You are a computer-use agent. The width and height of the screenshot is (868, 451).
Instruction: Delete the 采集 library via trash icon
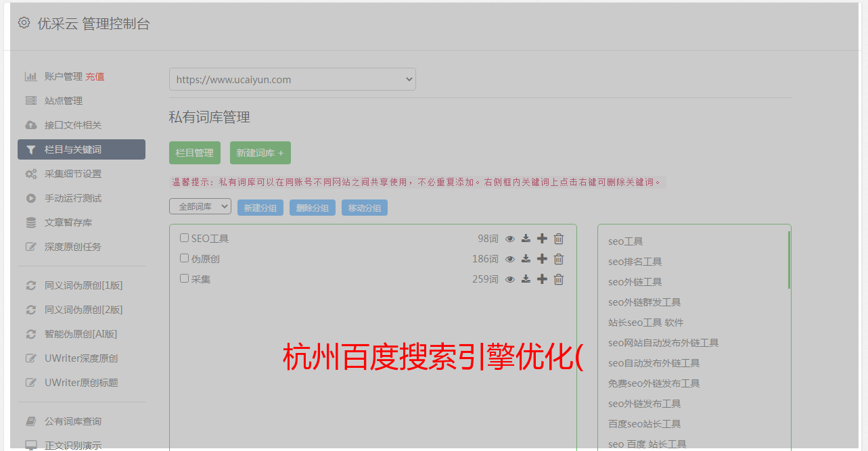(559, 279)
